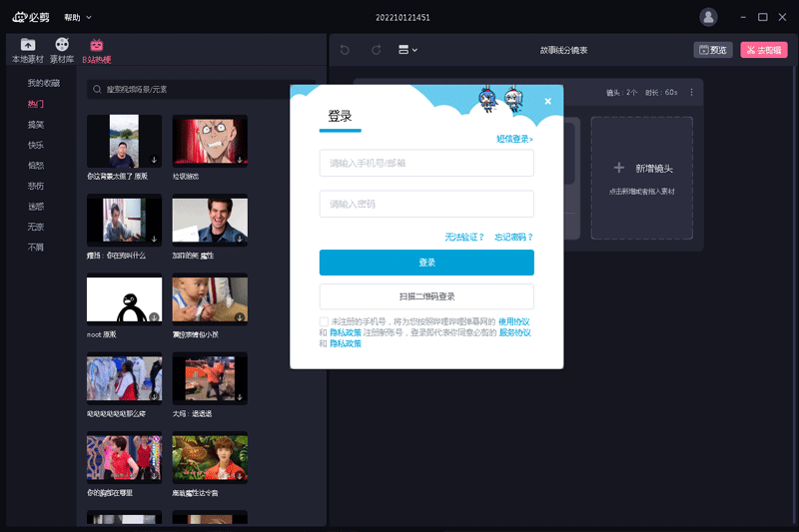The image size is (799, 532).
Task: Select the 悲伤 category
Action: tap(36, 186)
